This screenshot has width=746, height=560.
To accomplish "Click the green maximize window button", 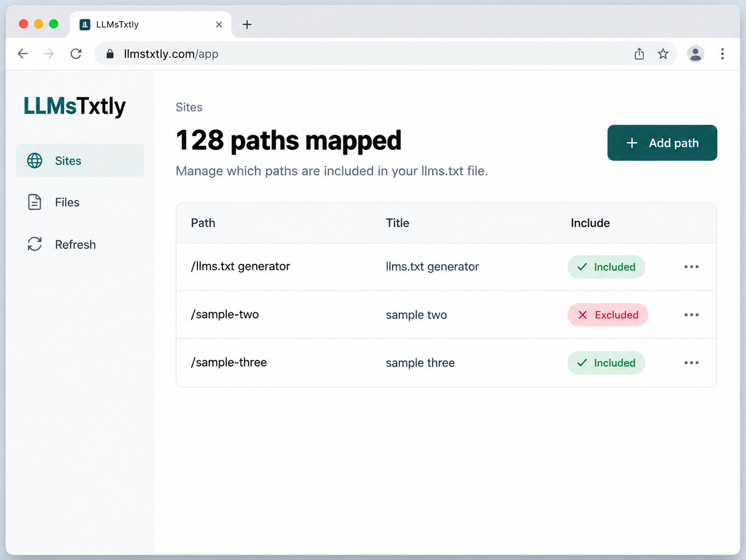I will coord(54,24).
